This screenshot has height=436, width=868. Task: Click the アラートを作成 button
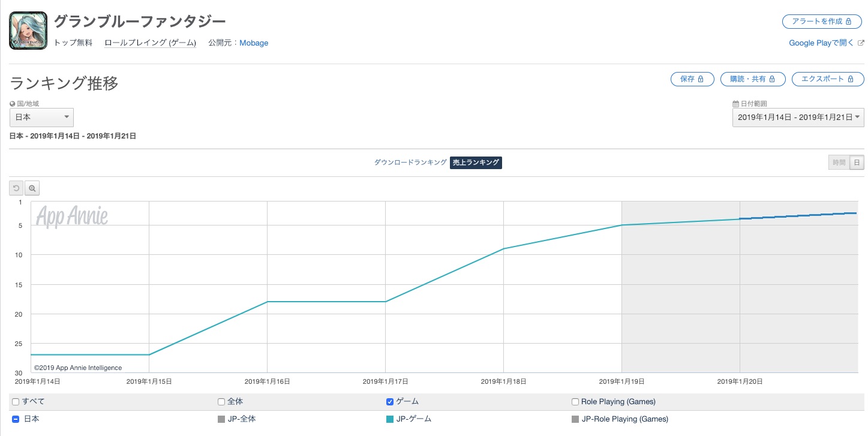tap(823, 22)
